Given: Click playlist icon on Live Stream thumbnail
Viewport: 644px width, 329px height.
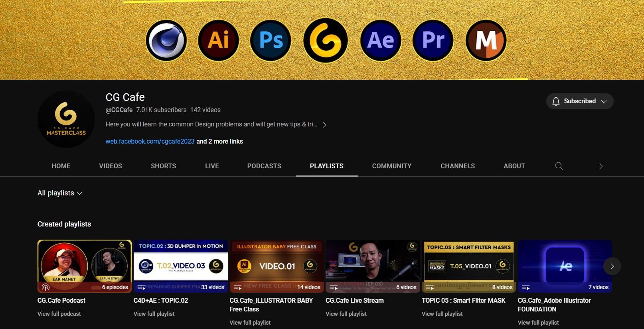Looking at the screenshot, I should 334,287.
